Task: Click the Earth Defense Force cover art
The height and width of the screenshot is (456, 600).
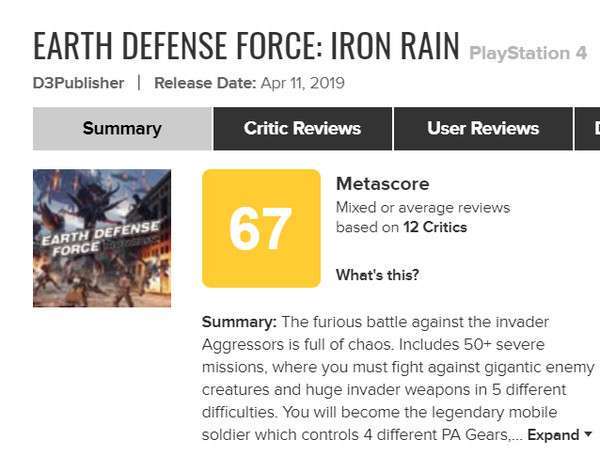Action: pyautogui.click(x=102, y=238)
